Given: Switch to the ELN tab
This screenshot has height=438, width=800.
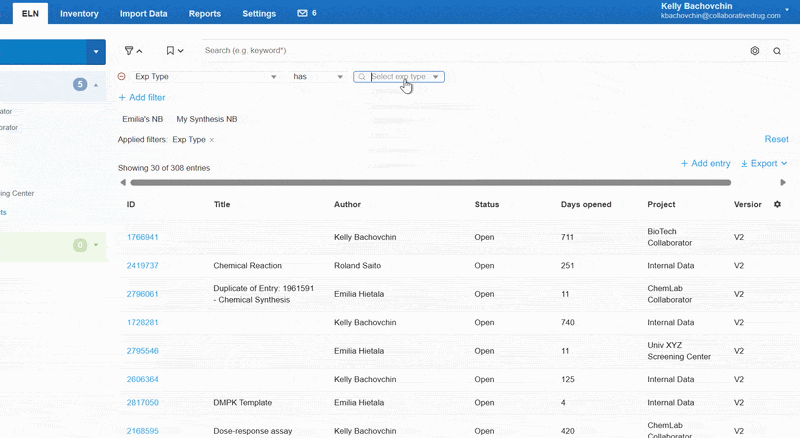Looking at the screenshot, I should point(30,14).
